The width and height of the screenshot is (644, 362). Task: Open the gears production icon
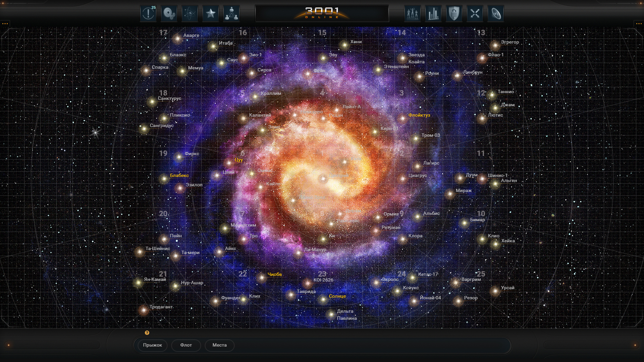(x=169, y=13)
